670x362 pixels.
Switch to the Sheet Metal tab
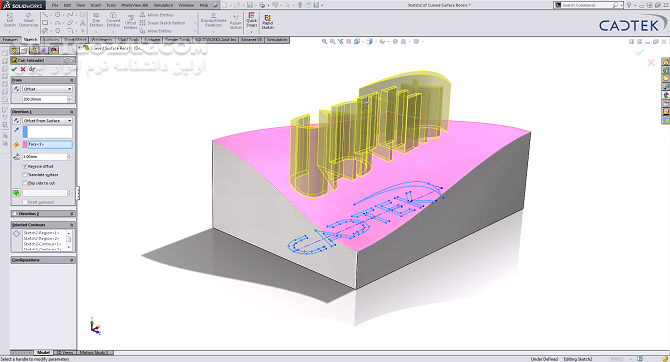(75, 40)
